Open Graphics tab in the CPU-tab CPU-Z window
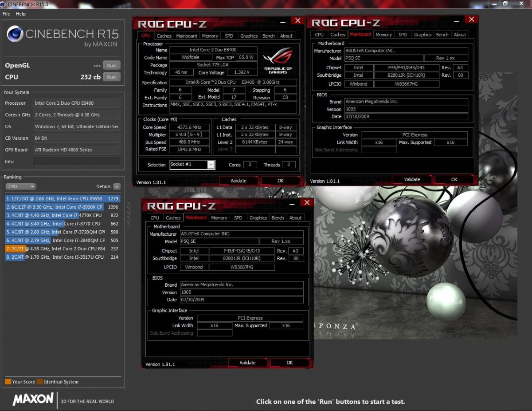 pos(249,36)
